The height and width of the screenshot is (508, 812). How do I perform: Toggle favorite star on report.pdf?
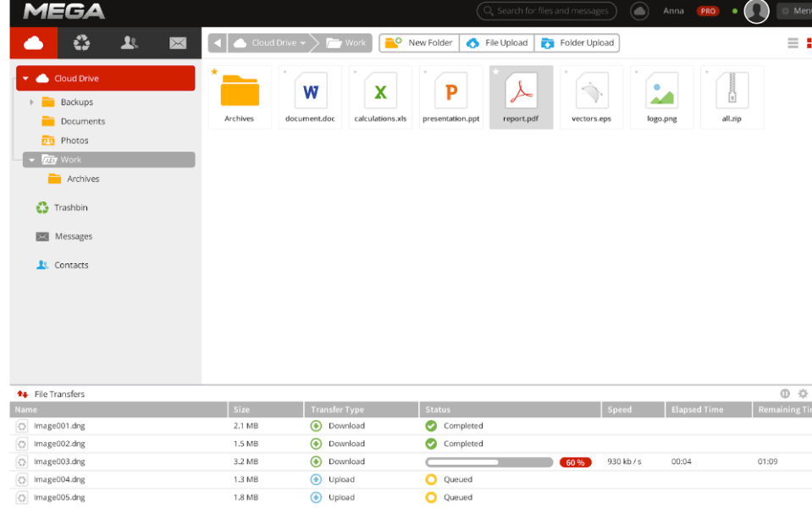496,72
